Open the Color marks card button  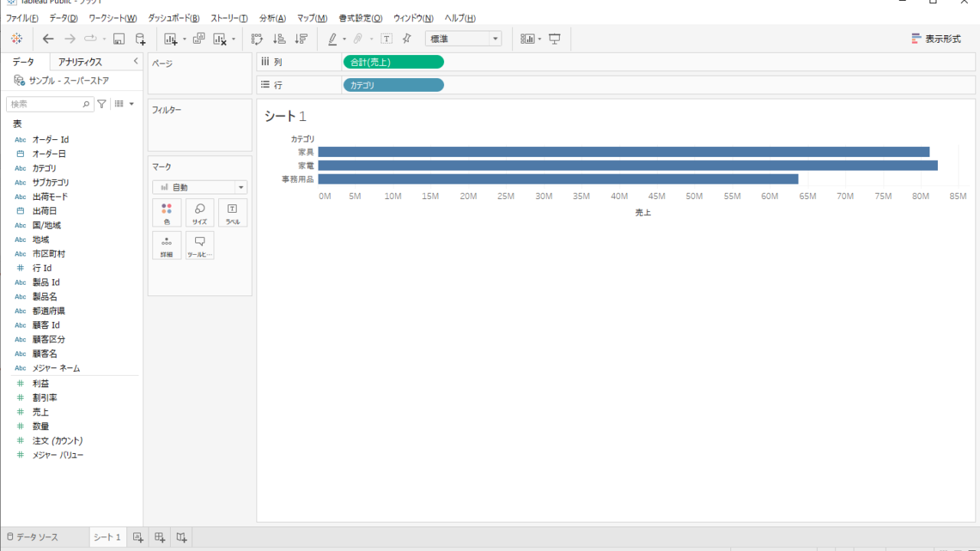167,213
